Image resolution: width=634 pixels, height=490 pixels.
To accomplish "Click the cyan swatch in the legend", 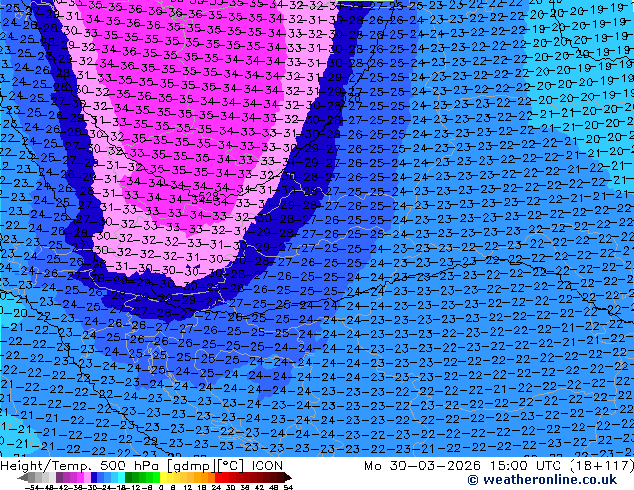I will click(x=121, y=477).
